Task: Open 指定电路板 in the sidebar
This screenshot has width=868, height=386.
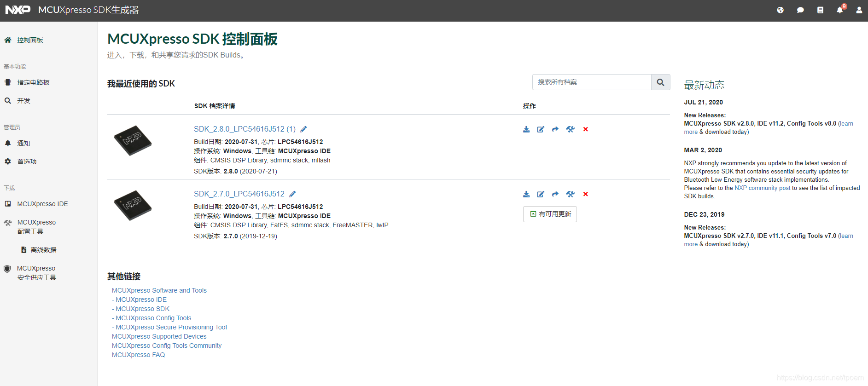Action: [x=27, y=82]
